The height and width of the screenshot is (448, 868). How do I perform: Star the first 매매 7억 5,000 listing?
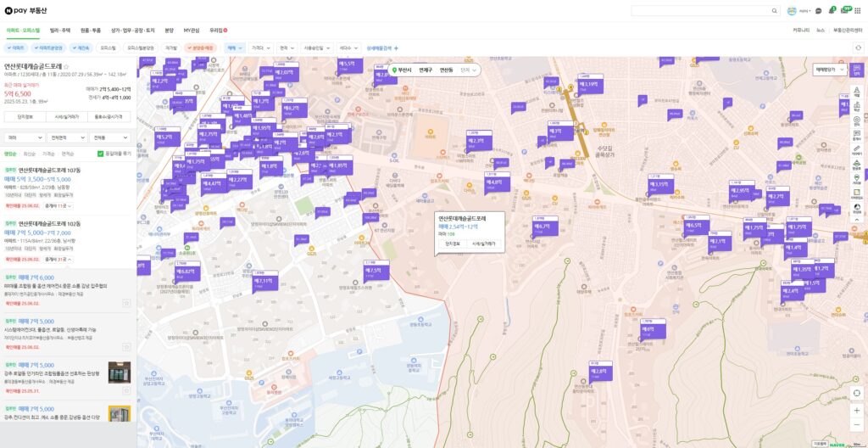(126, 346)
